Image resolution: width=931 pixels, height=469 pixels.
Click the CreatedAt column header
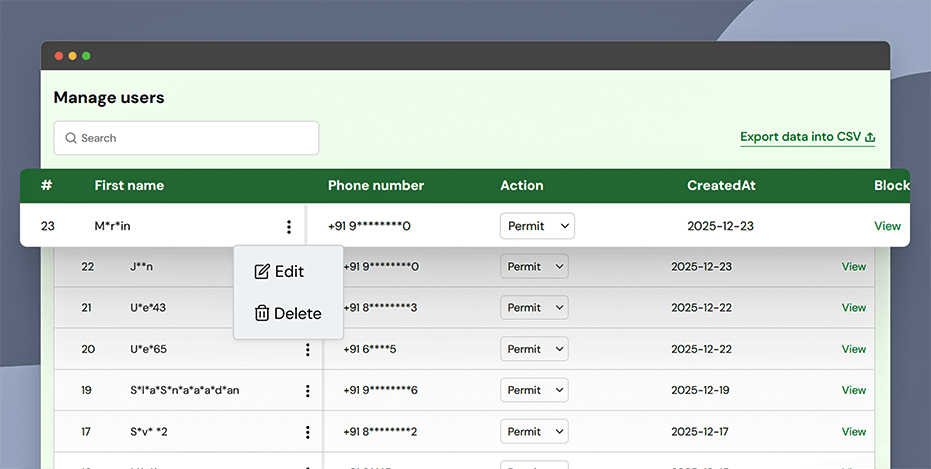pyautogui.click(x=721, y=185)
